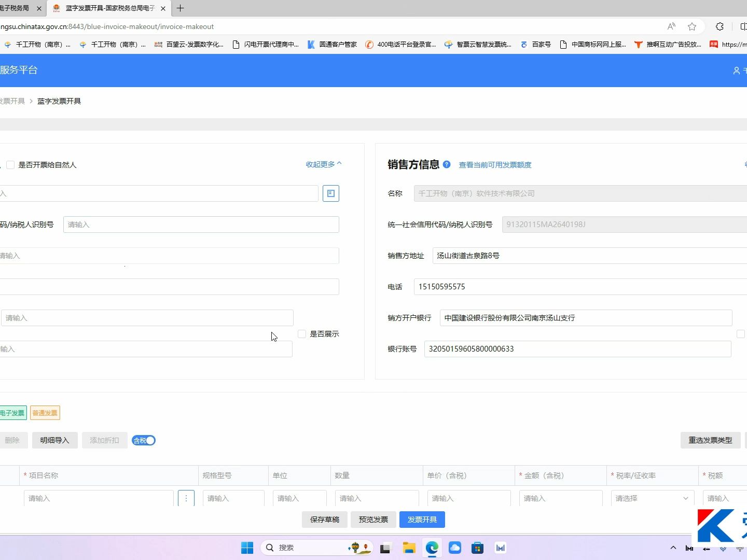Focus the 单位 input in item row

click(x=300, y=498)
